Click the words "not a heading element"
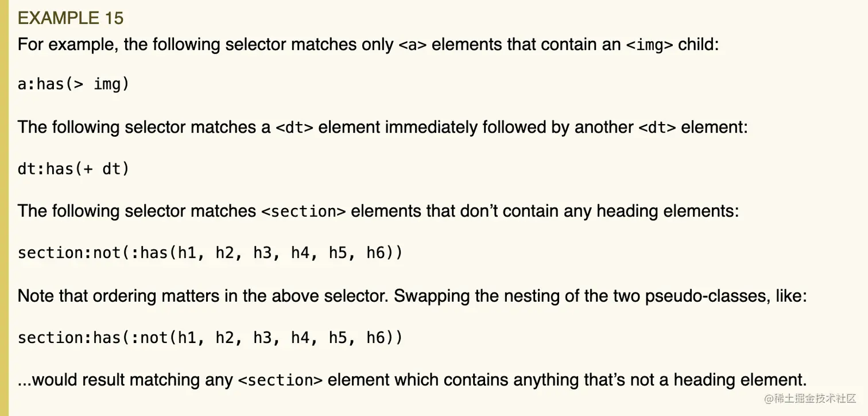868x416 pixels. [716, 380]
